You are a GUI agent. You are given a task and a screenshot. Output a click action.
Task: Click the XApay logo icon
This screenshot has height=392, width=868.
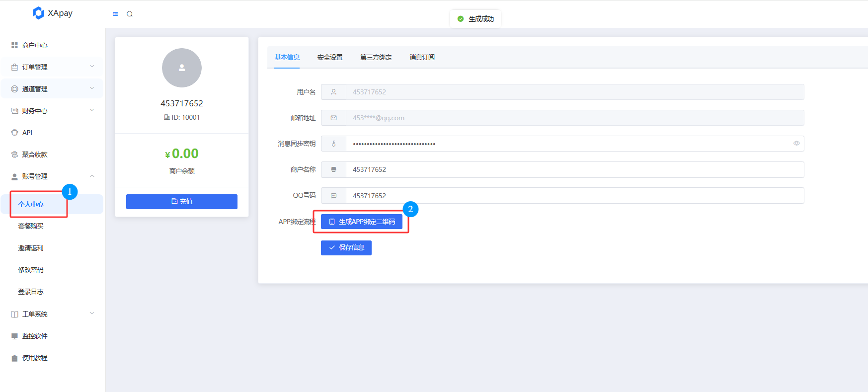tap(38, 13)
